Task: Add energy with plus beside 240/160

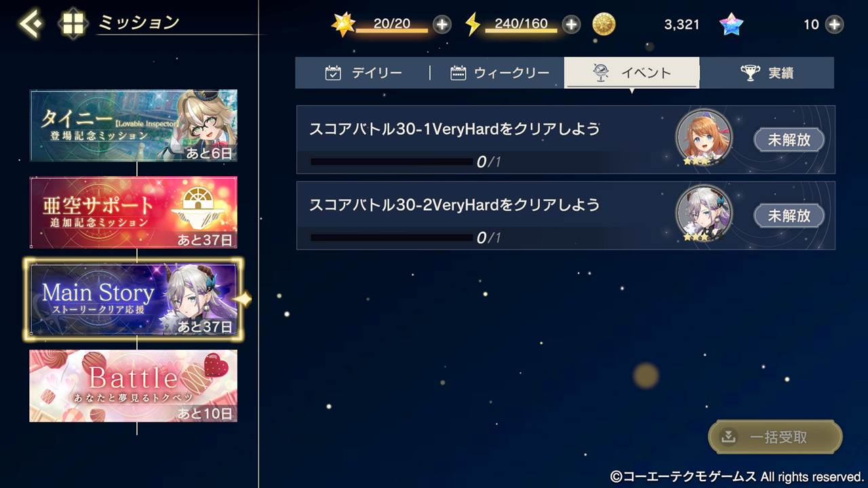Action: click(x=572, y=25)
